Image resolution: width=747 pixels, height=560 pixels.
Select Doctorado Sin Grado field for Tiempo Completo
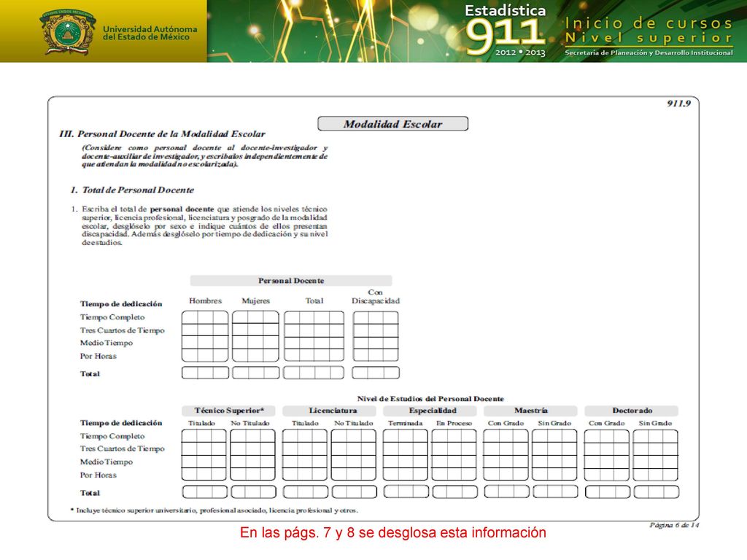pos(656,436)
